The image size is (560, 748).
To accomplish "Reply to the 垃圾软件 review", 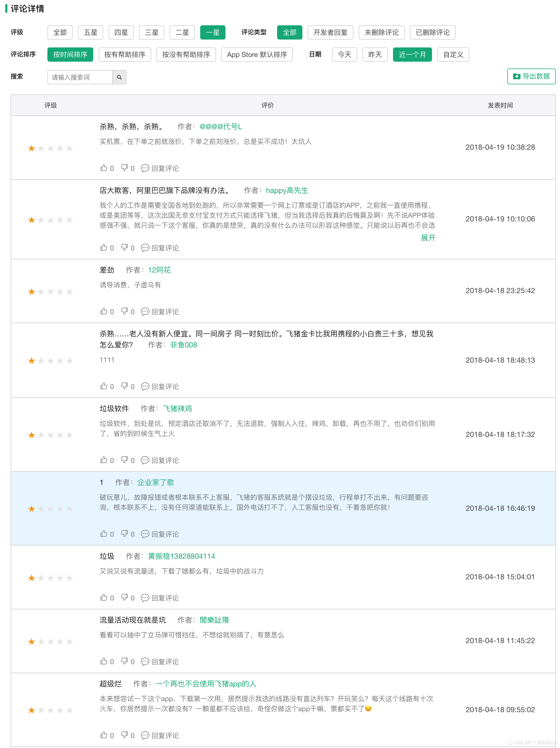I will click(160, 460).
